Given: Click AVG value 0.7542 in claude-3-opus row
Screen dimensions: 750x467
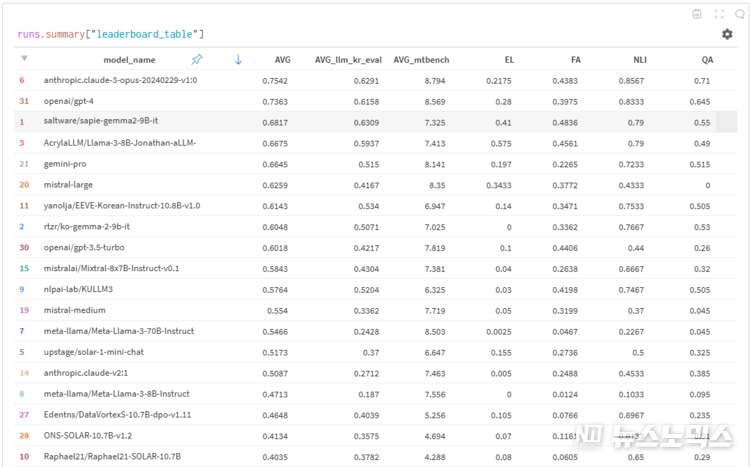Looking at the screenshot, I should click(x=275, y=81).
